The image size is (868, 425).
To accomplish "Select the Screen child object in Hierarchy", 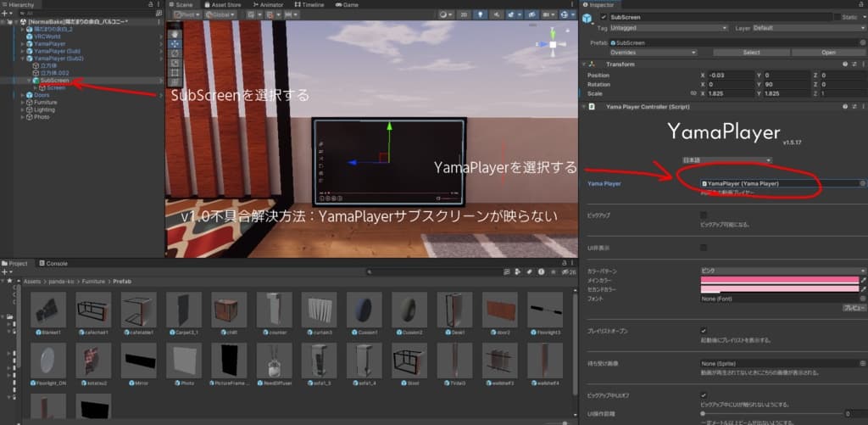I will pyautogui.click(x=56, y=87).
